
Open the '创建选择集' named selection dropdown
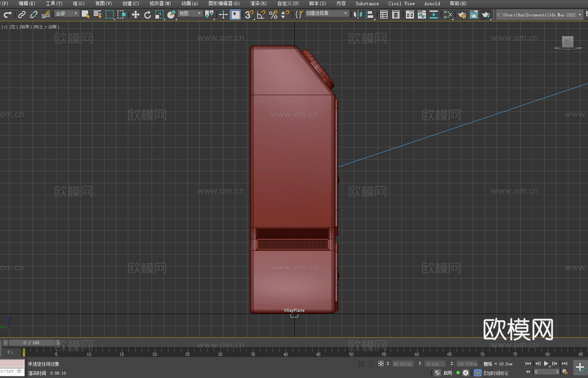[x=327, y=13]
